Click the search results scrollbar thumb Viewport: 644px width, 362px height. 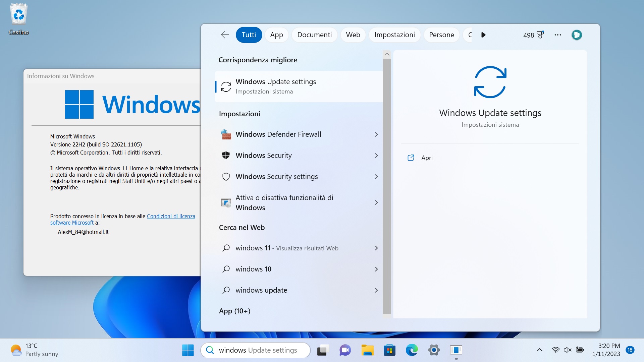pyautogui.click(x=387, y=186)
